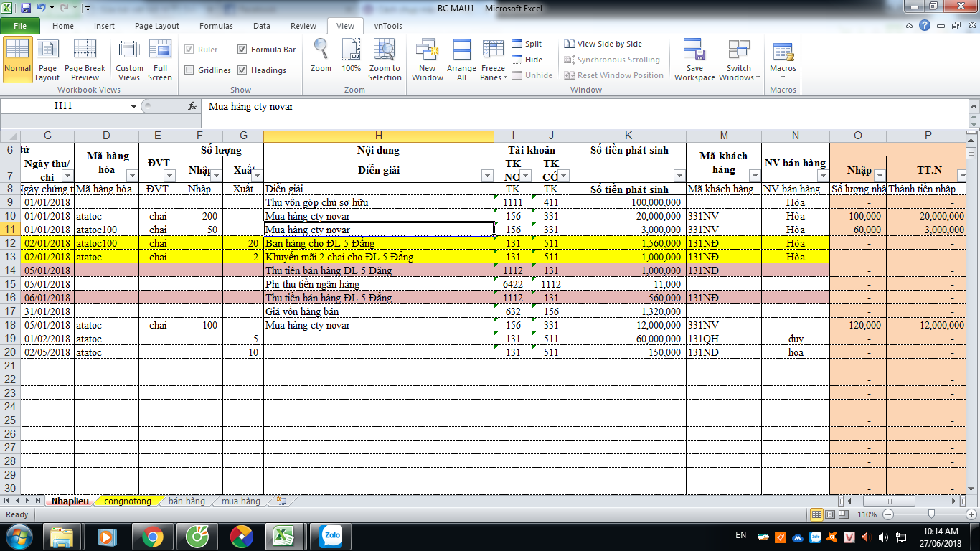This screenshot has height=551, width=980.
Task: Open the Formulas ribbon tab
Action: click(216, 26)
